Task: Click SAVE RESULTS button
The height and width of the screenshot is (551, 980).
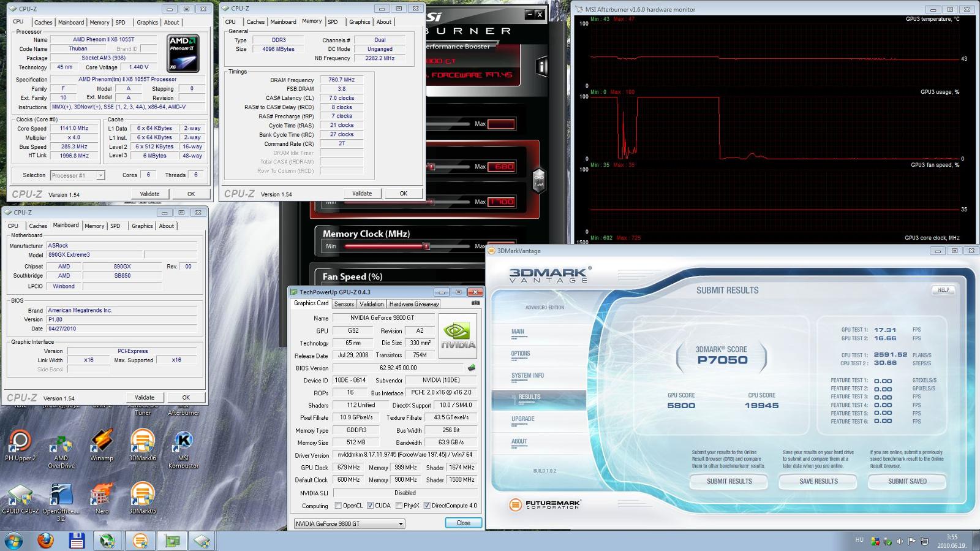Action: pos(818,482)
